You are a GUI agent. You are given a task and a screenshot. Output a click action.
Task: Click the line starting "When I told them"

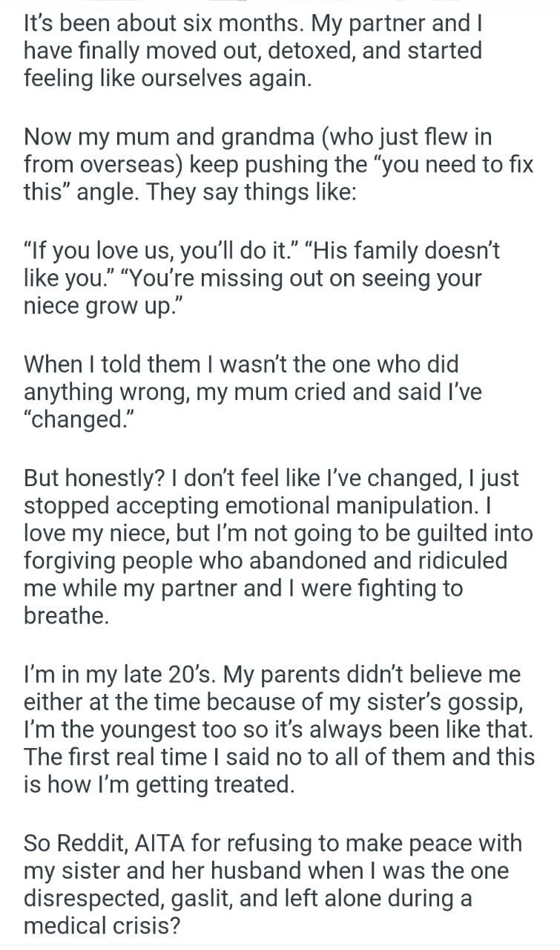click(x=242, y=364)
